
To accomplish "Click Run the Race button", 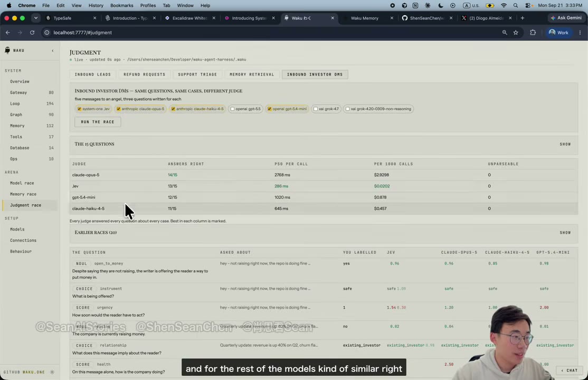I will point(98,122).
